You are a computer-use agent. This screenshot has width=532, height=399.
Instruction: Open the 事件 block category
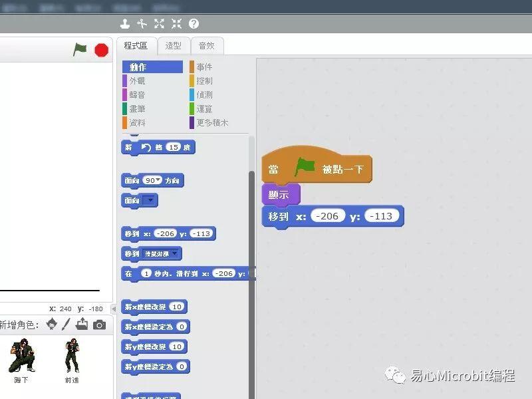(204, 67)
